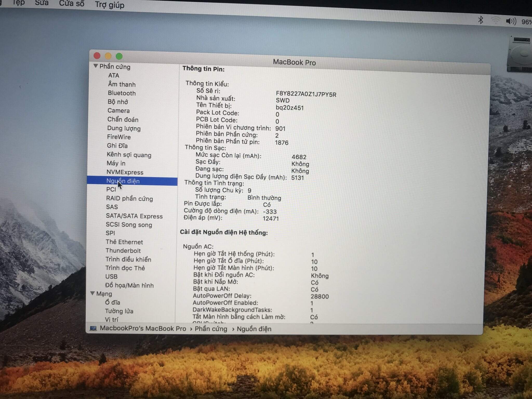The image size is (532, 399).
Task: Open the Wi-Fi status menu icon
Action: pyautogui.click(x=496, y=21)
